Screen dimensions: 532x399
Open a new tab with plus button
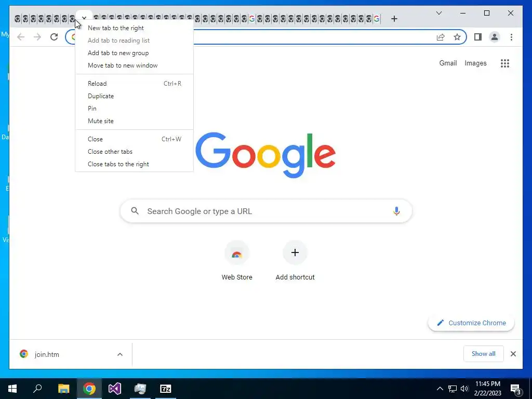[x=394, y=19]
